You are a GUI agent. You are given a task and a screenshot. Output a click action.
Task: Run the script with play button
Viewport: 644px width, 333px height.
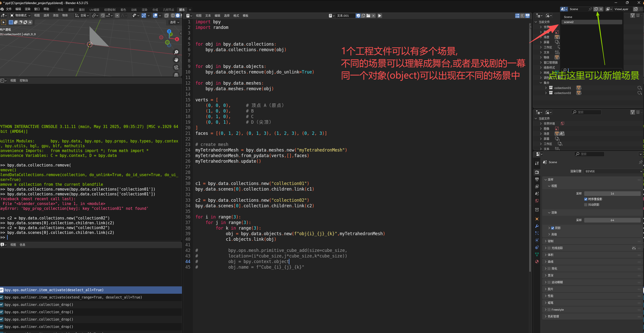(x=379, y=16)
